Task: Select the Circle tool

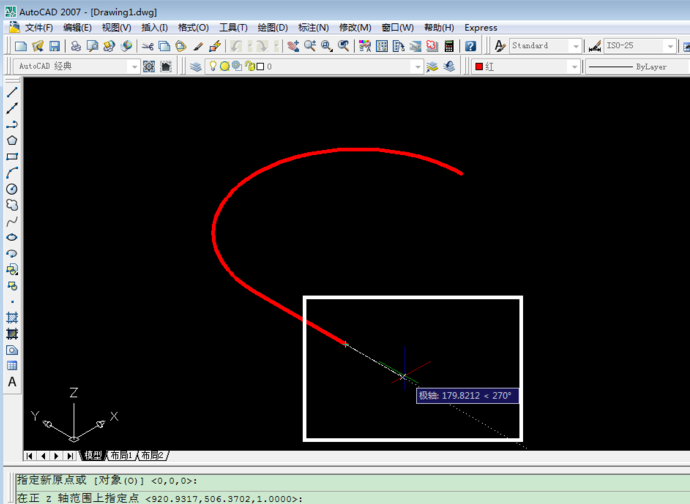Action: click(12, 189)
